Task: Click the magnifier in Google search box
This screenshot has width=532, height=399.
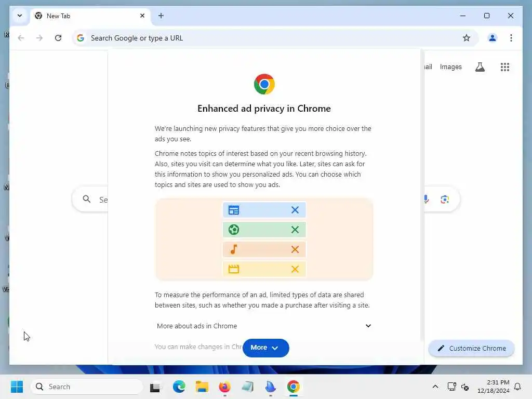Action: click(x=87, y=199)
